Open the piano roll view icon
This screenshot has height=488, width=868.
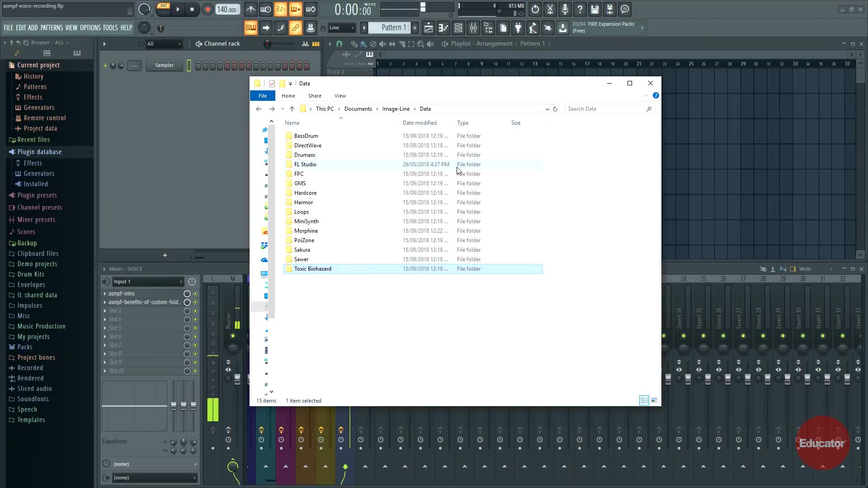pos(443,28)
